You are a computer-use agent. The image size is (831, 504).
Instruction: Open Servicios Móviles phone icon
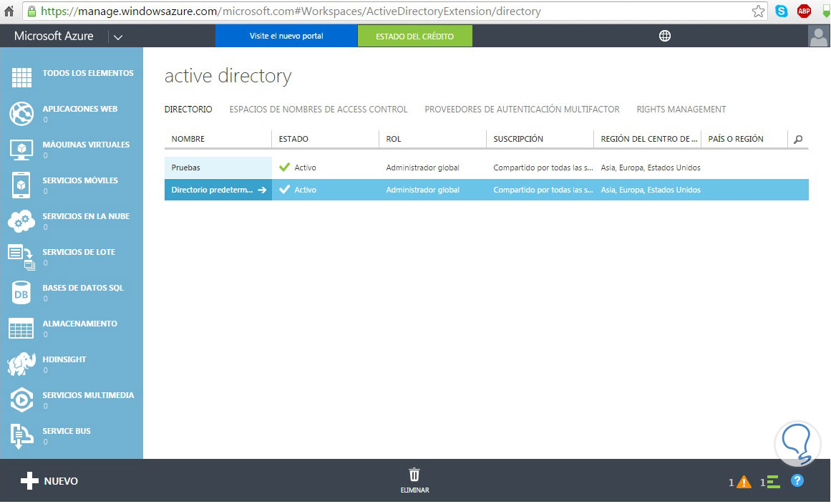pos(21,185)
